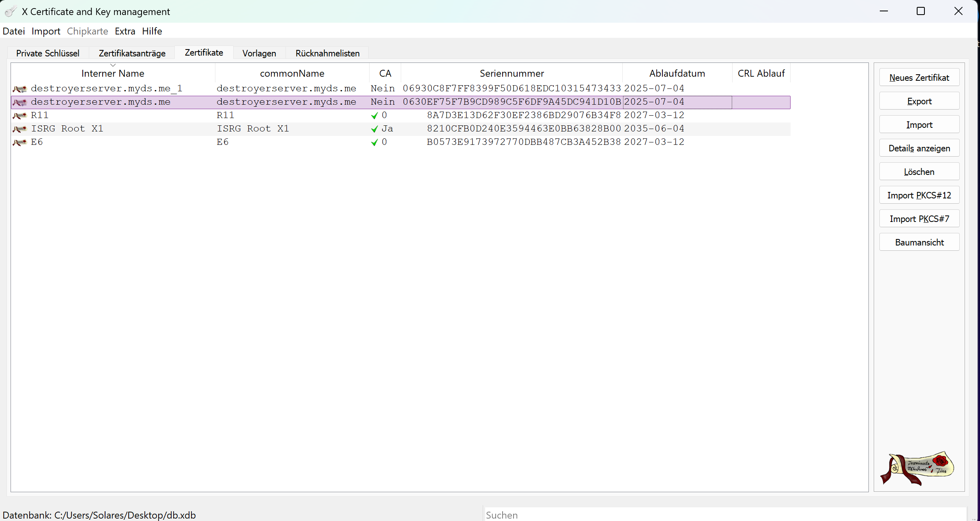Click E6 expiry date 2027-03-12
980x521 pixels.
654,142
